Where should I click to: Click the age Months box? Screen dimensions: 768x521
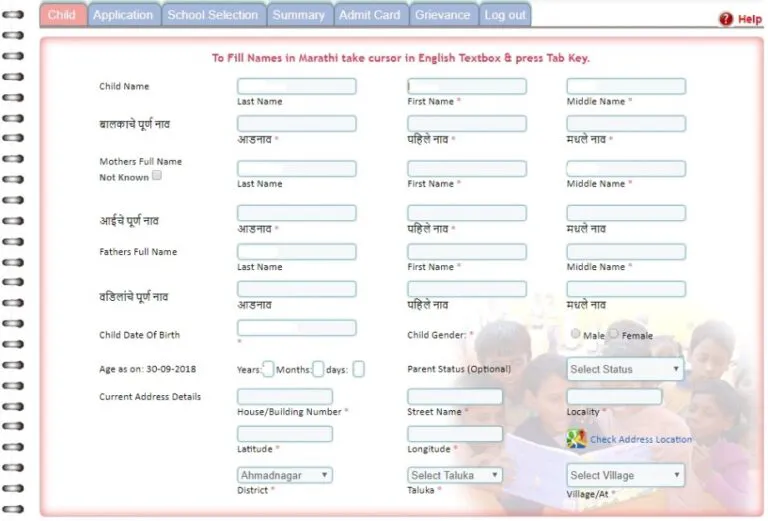[318, 369]
